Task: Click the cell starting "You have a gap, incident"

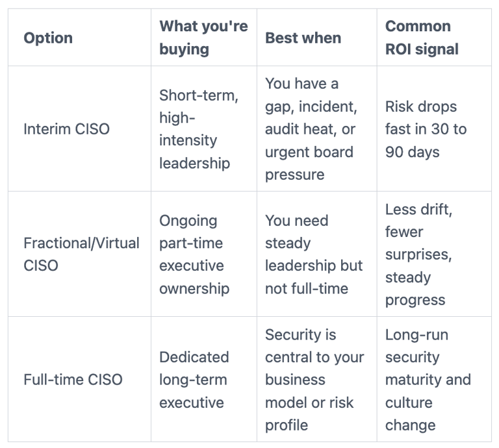Action: 311,129
